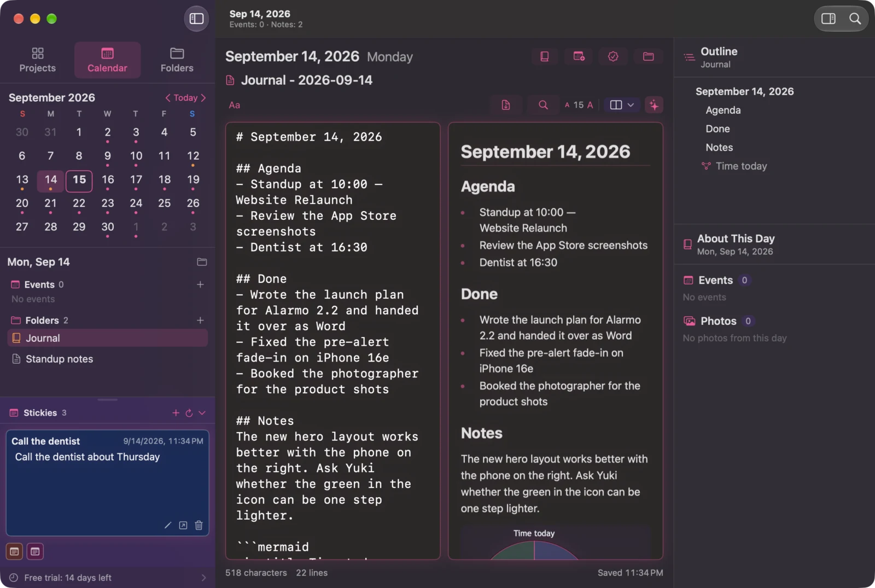Open search from the top-right magnifier
The image size is (875, 588).
click(x=855, y=19)
